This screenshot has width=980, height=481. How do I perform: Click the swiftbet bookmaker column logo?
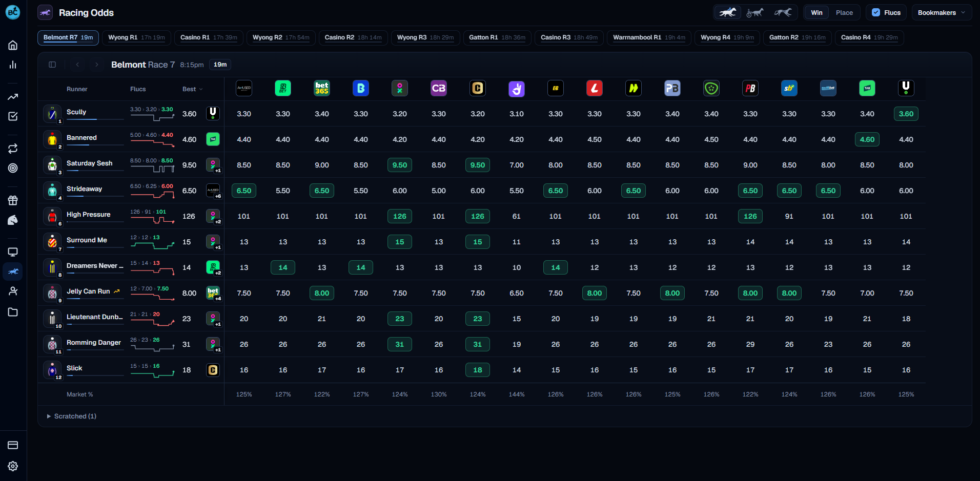tap(828, 88)
